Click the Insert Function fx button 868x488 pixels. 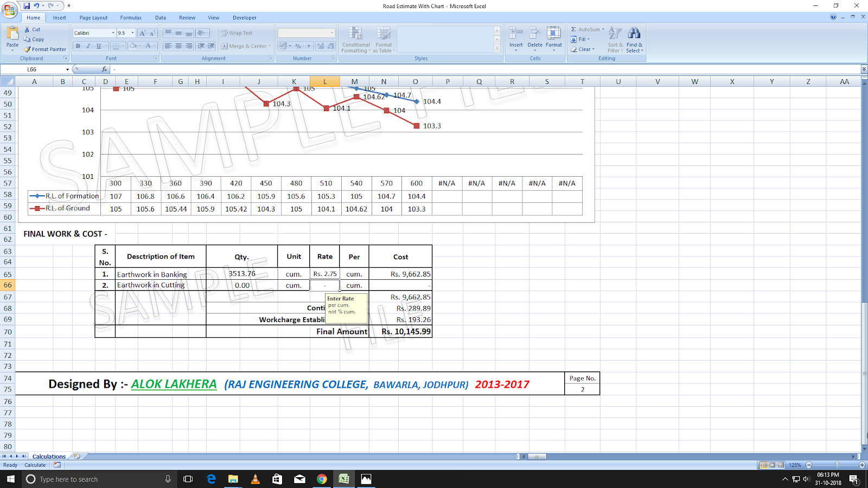pos(105,69)
